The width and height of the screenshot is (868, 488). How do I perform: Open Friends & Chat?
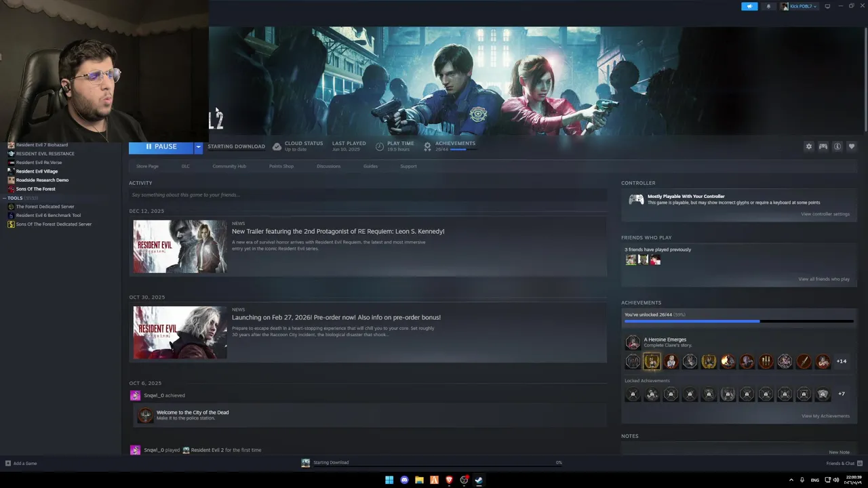[x=843, y=464]
